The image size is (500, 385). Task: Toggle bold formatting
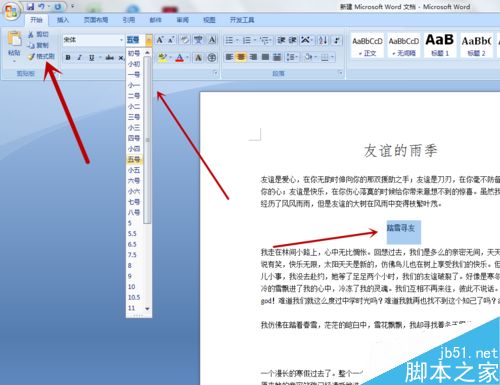click(x=68, y=58)
